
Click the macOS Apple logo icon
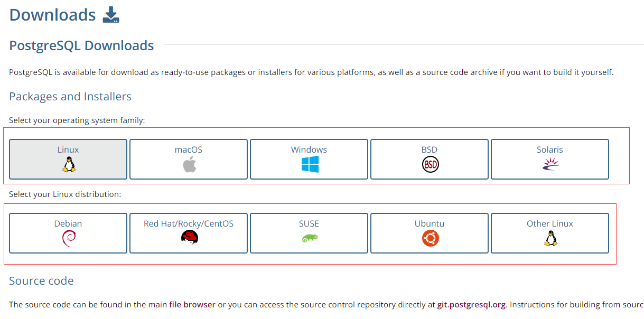point(189,165)
